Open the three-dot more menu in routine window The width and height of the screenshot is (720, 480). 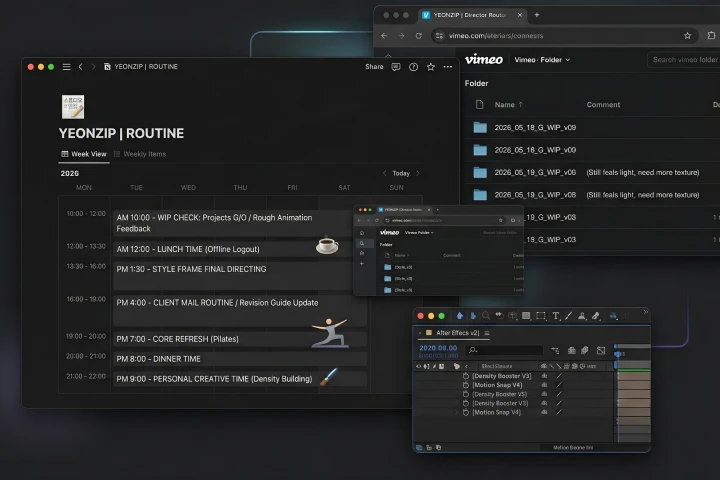pos(448,67)
